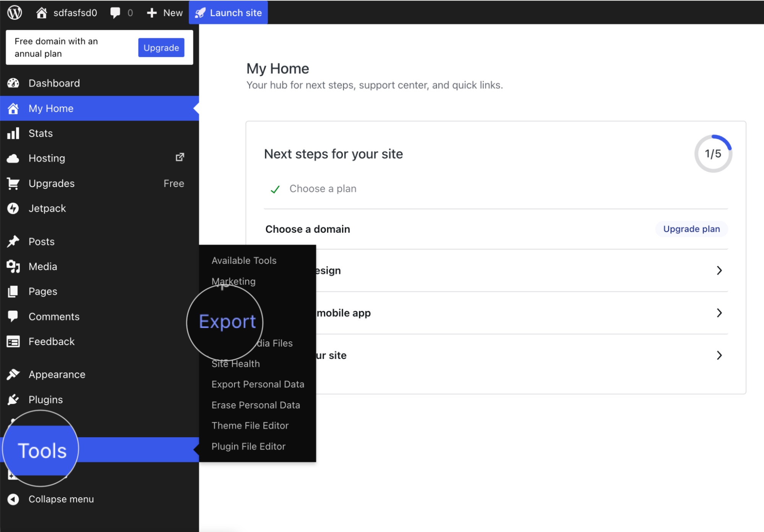This screenshot has width=764, height=532.
Task: Open Plugins in sidebar
Action: pyautogui.click(x=45, y=400)
